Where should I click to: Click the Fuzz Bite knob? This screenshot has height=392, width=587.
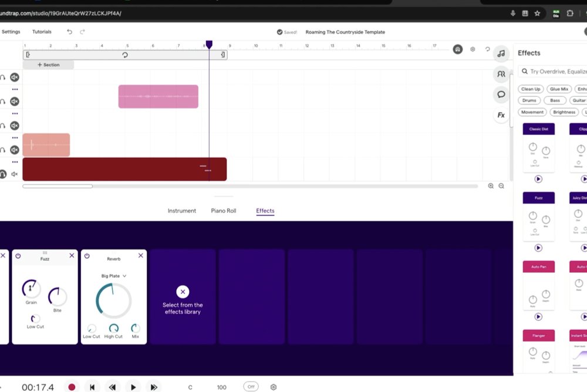pos(58,296)
